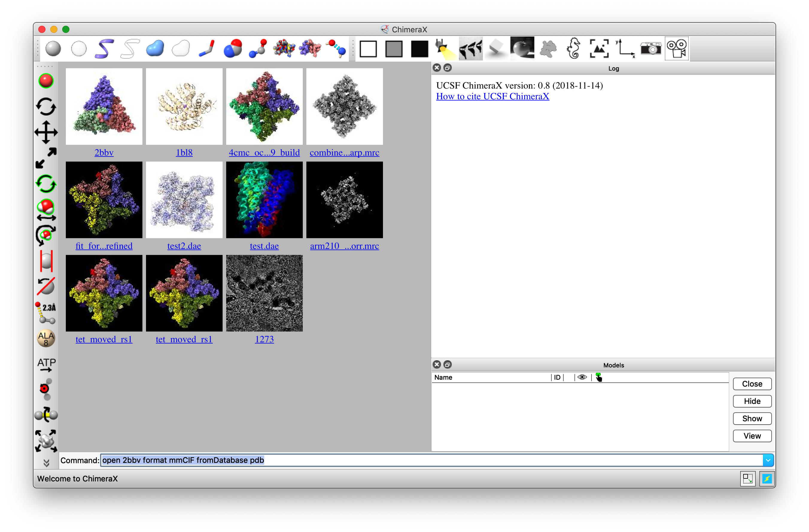Image resolution: width=809 pixels, height=532 pixels.
Task: Toggle silhouette edges using the apple icon
Action: click(x=522, y=48)
